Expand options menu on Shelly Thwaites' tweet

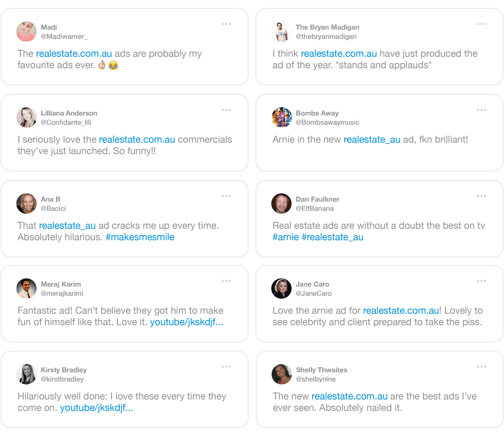[481, 367]
